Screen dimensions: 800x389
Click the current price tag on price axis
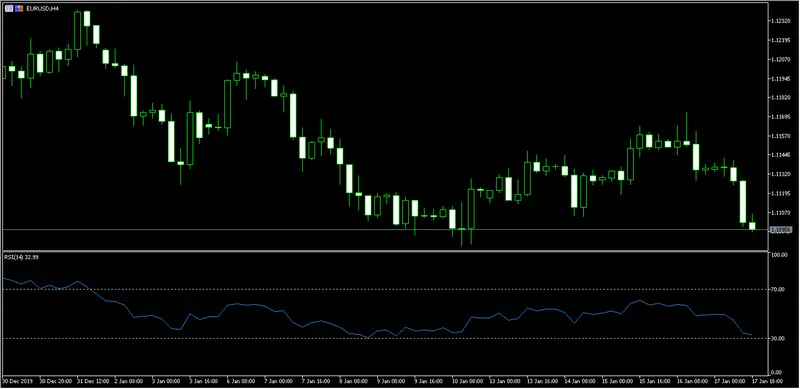click(x=780, y=230)
